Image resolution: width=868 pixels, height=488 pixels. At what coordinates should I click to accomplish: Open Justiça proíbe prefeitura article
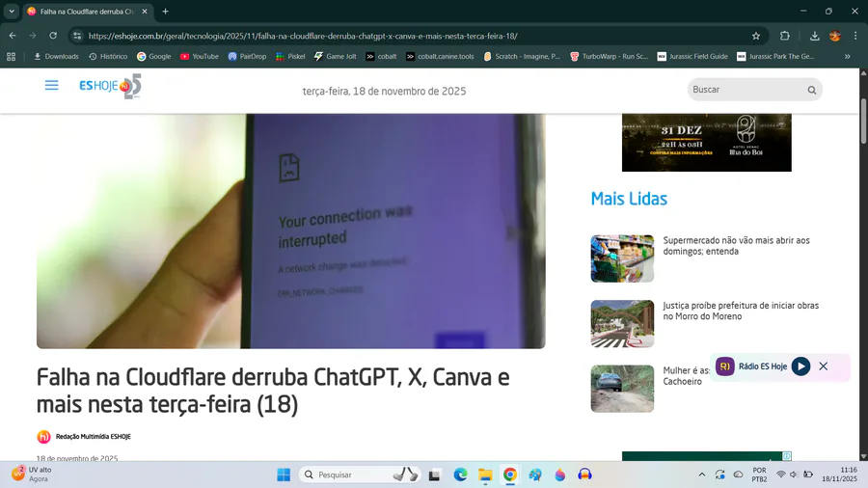tap(741, 311)
